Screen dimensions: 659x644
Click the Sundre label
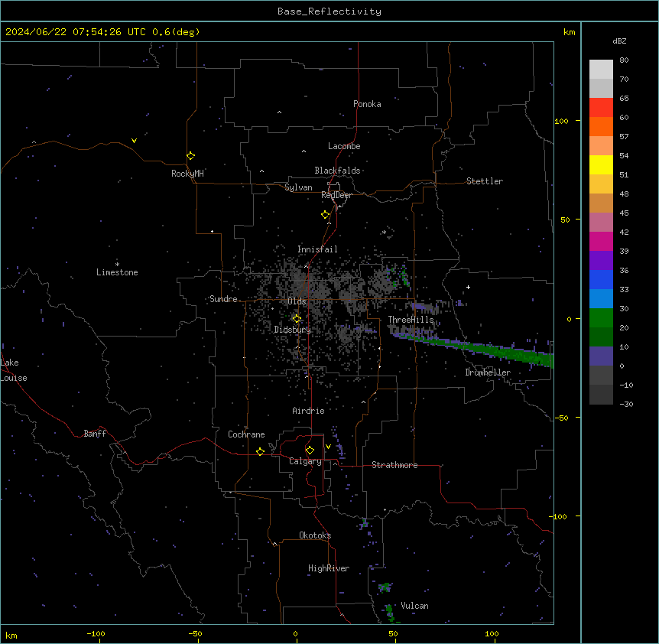pos(223,299)
